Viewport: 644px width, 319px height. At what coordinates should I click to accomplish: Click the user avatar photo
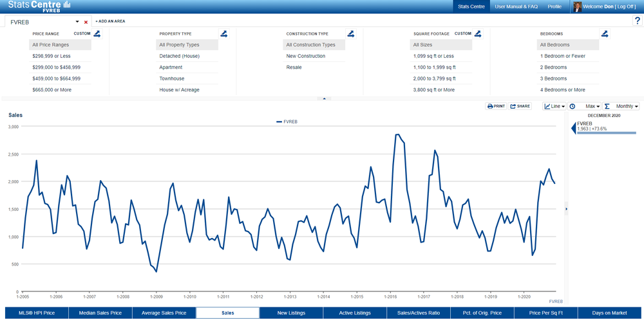(578, 7)
